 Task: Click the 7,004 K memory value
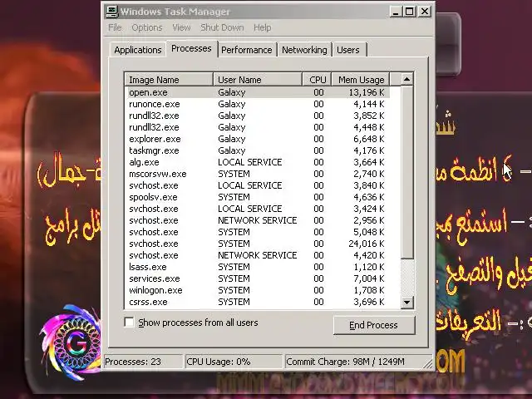pos(369,278)
